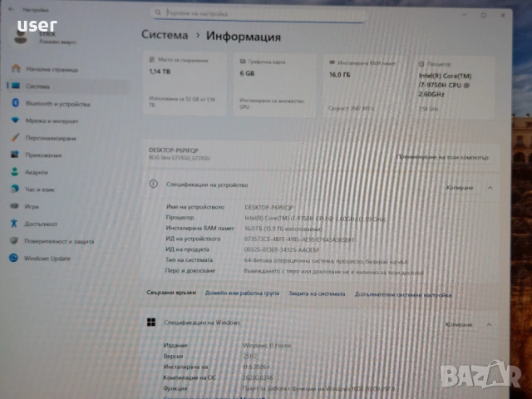
Task: Collapse Спецификации на устройството section
Action: click(490, 188)
